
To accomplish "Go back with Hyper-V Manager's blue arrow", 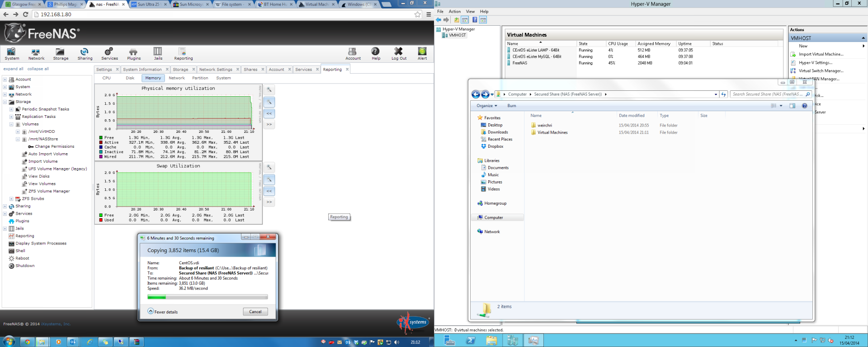I will 439,20.
